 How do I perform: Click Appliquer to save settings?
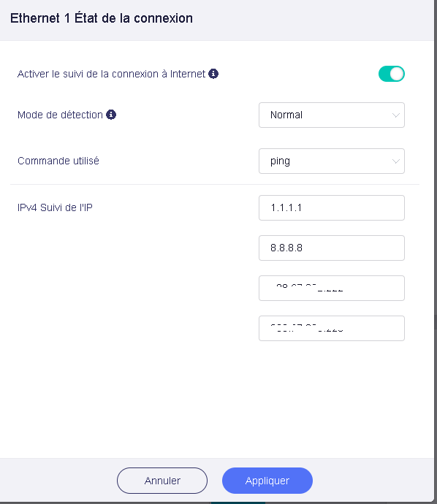[x=267, y=481]
